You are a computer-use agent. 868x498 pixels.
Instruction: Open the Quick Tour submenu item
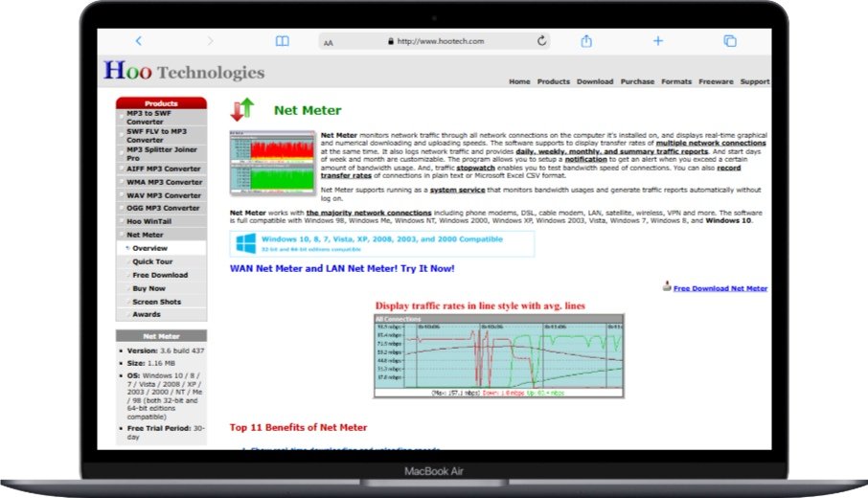(161, 261)
